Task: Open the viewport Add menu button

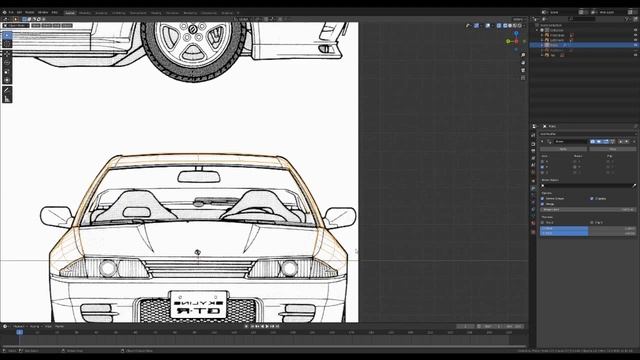Action: pos(57,25)
